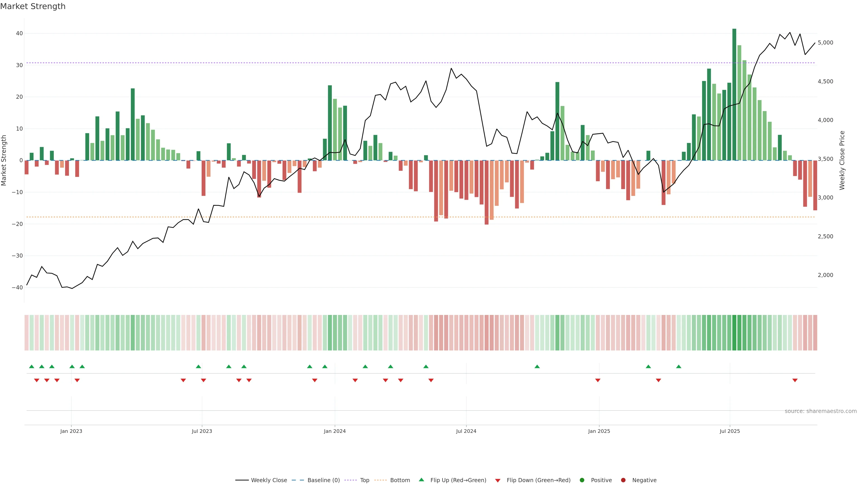Click the darkest green heatmap strip cell

click(x=734, y=333)
